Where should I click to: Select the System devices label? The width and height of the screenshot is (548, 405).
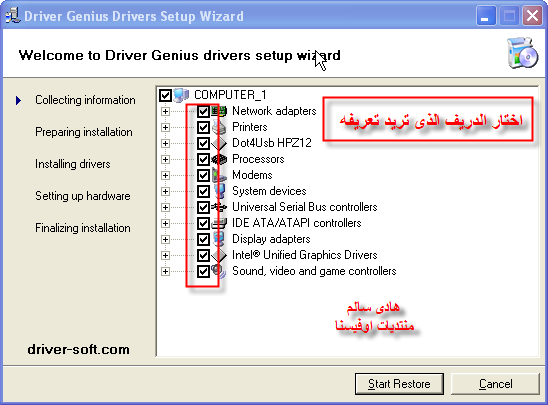(x=269, y=191)
